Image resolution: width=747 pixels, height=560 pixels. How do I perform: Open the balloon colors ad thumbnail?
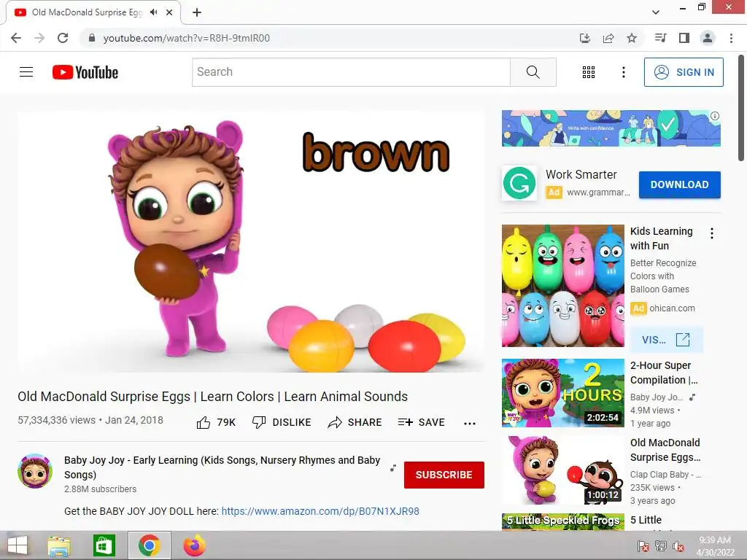562,286
